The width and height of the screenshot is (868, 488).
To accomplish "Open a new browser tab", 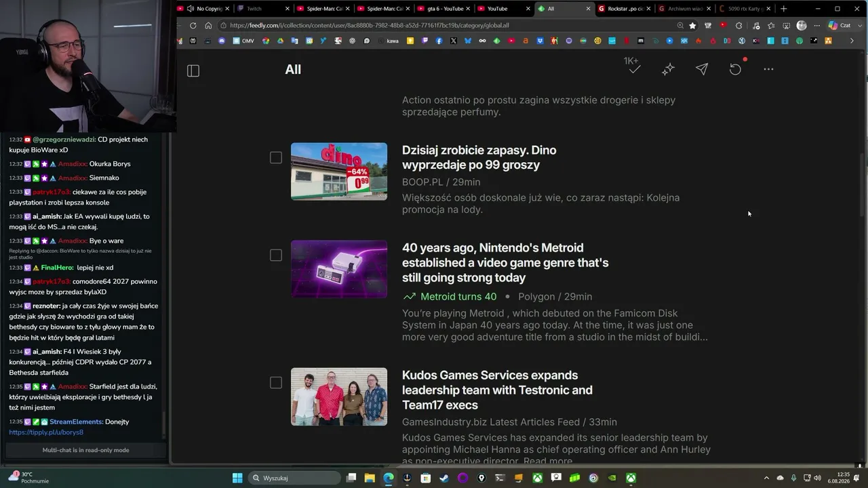I will [784, 9].
